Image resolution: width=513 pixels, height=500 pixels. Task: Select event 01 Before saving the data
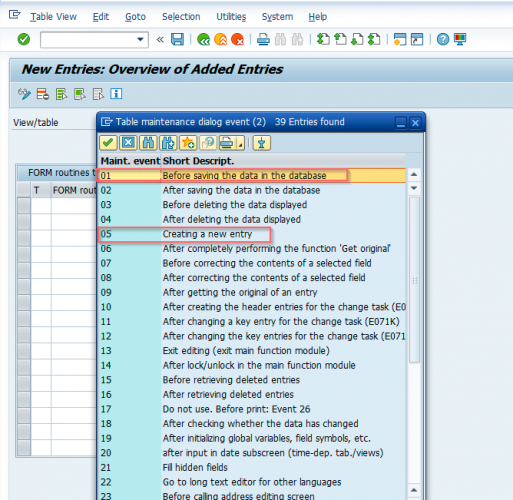252,175
